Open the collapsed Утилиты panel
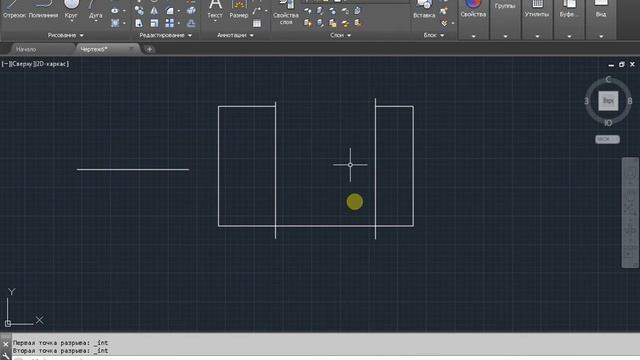This screenshot has width=640, height=360. [x=537, y=20]
